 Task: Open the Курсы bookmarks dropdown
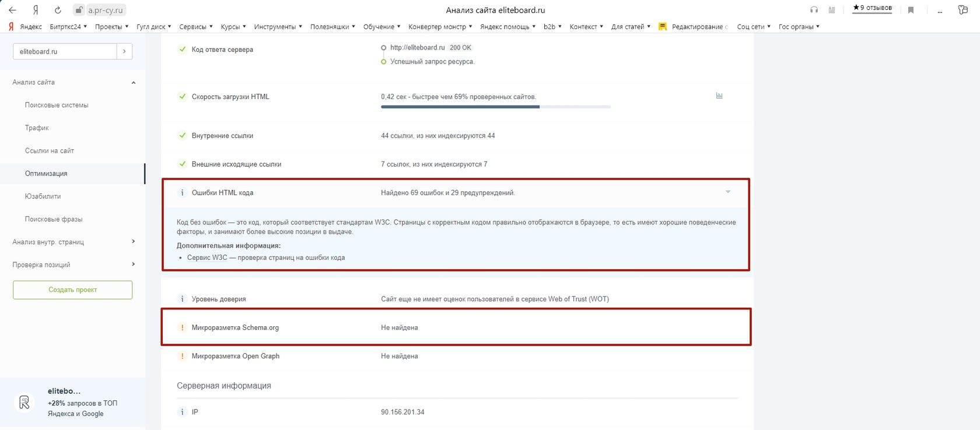tap(233, 27)
